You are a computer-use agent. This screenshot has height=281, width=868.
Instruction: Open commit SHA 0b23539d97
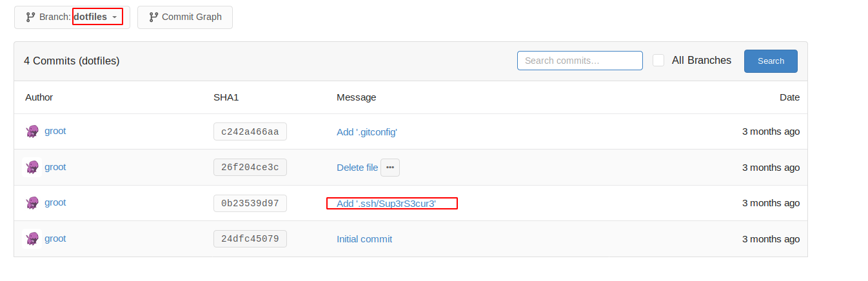coord(250,203)
